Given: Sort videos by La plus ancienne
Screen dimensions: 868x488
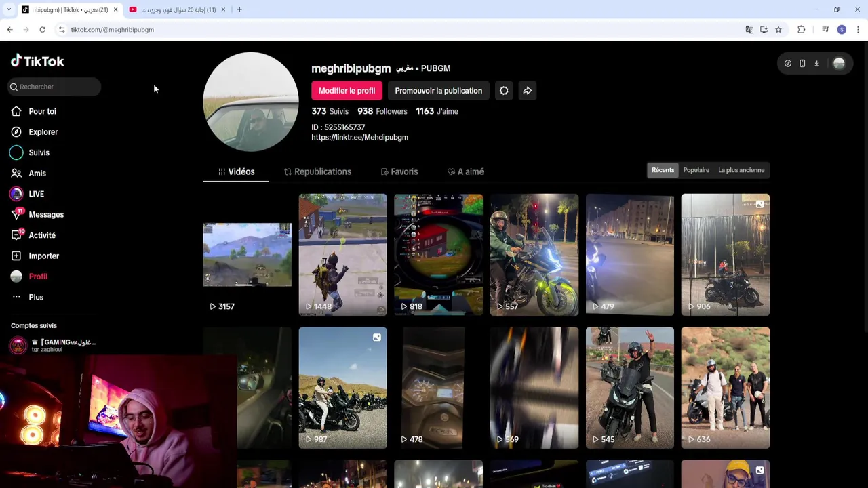Looking at the screenshot, I should 741,170.
